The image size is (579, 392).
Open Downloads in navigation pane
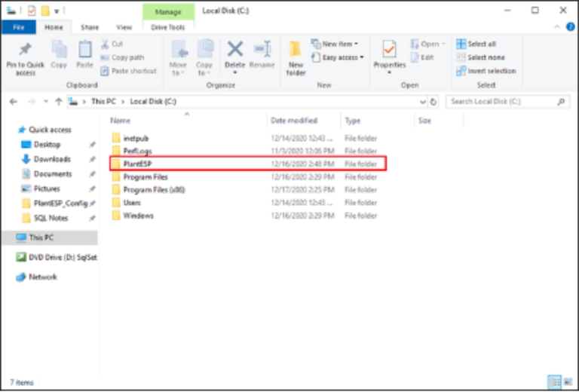(x=52, y=160)
